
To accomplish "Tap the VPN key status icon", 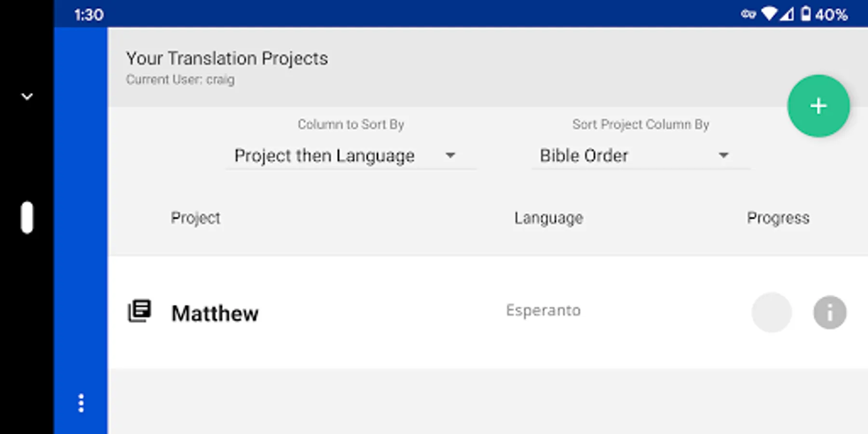I will pos(748,14).
